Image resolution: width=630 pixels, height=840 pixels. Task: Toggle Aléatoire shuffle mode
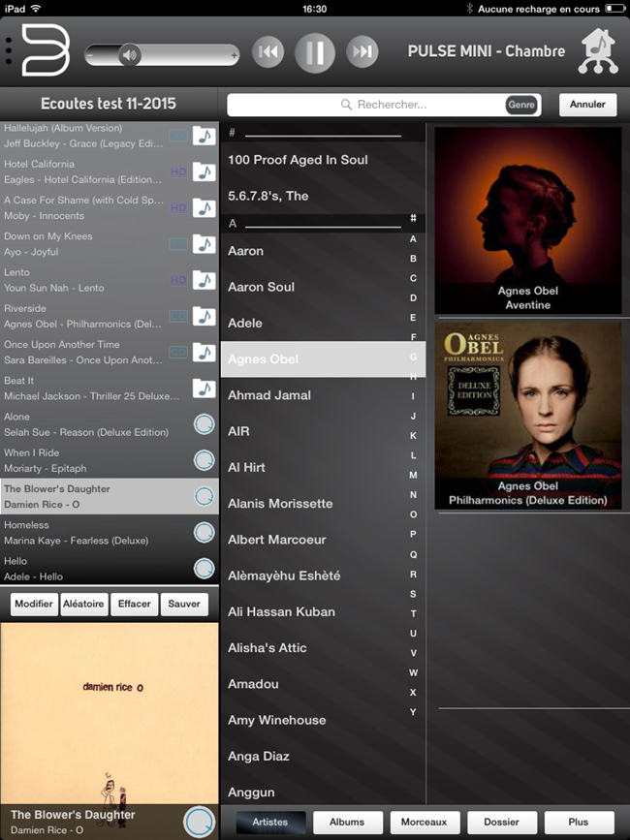click(83, 605)
